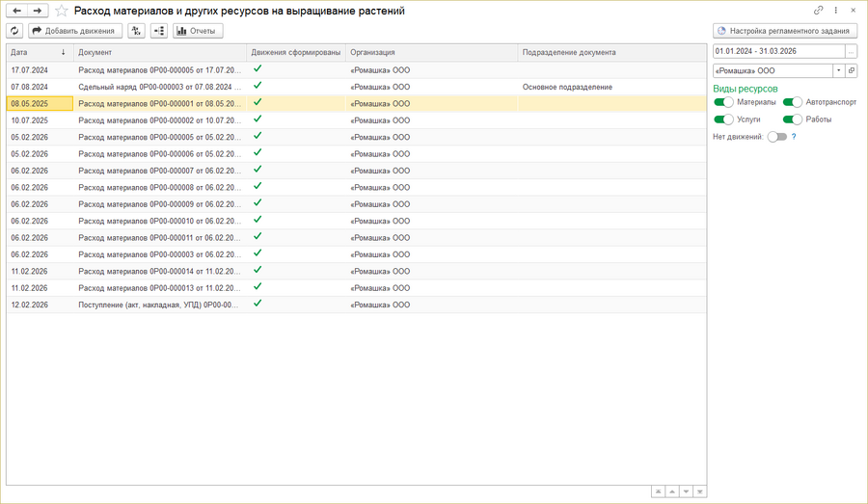The height and width of the screenshot is (504, 868).
Task: Click the checkmark in the 10.07.2025 row
Action: 258,119
